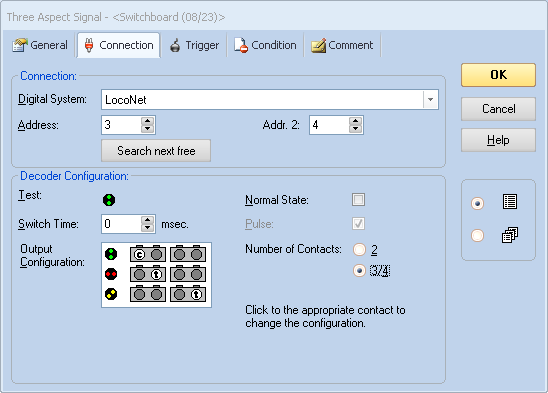Open the Trigger tab
The image size is (548, 393).
pos(194,45)
